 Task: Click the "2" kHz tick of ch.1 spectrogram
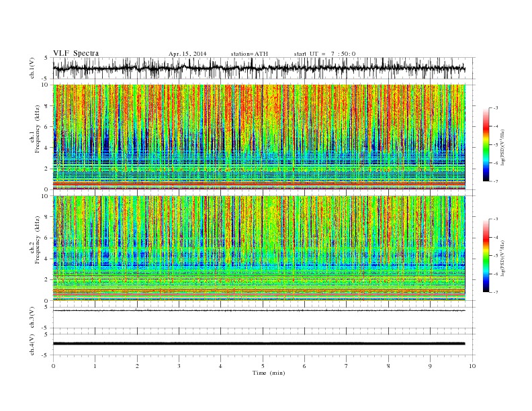(x=47, y=169)
